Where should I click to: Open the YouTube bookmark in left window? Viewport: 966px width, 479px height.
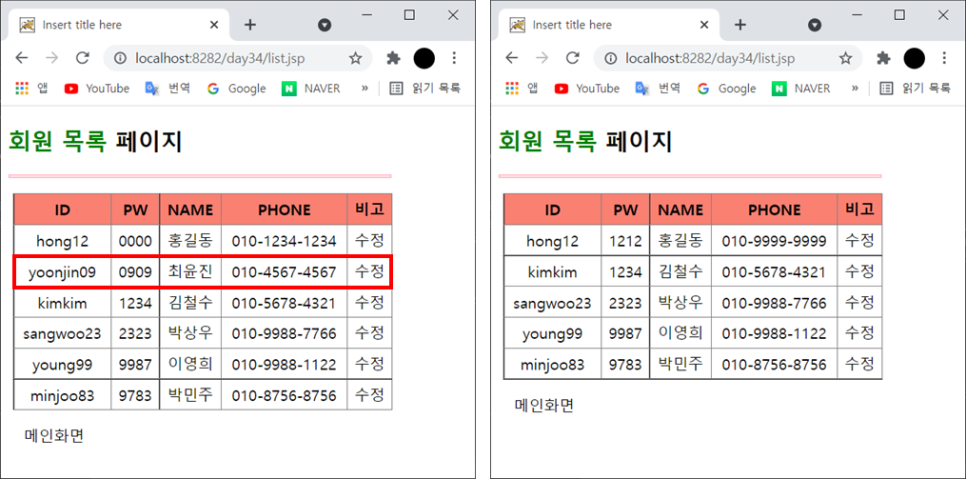tap(97, 88)
